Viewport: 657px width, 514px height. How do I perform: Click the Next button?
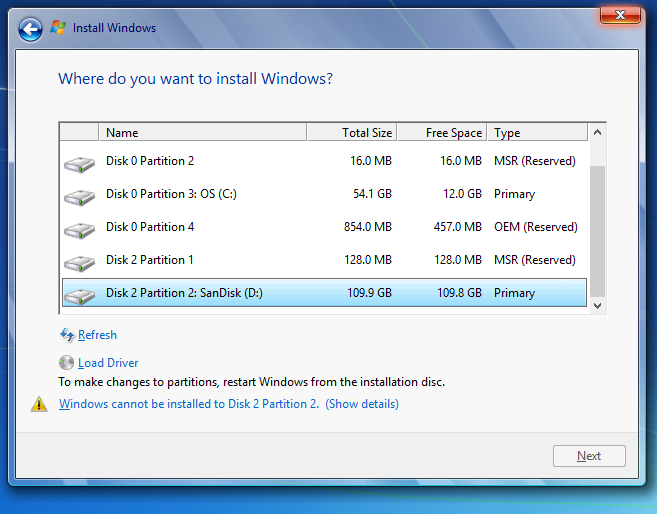point(589,456)
